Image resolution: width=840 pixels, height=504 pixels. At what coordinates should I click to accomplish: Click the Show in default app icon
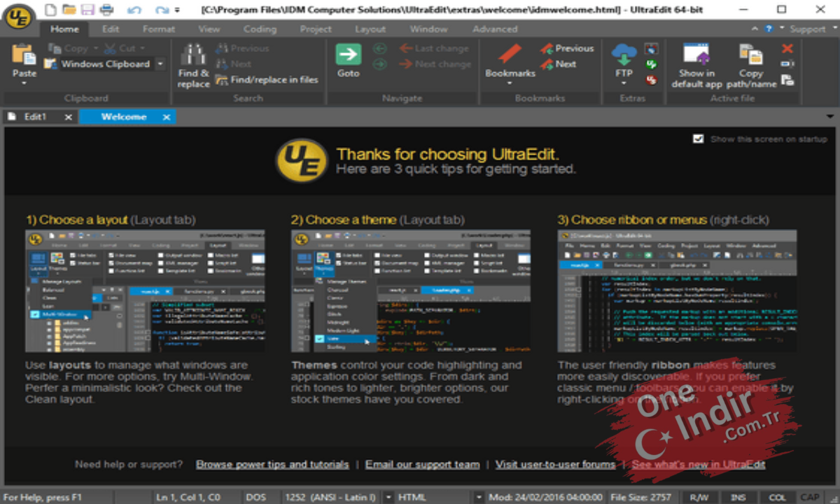[696, 55]
